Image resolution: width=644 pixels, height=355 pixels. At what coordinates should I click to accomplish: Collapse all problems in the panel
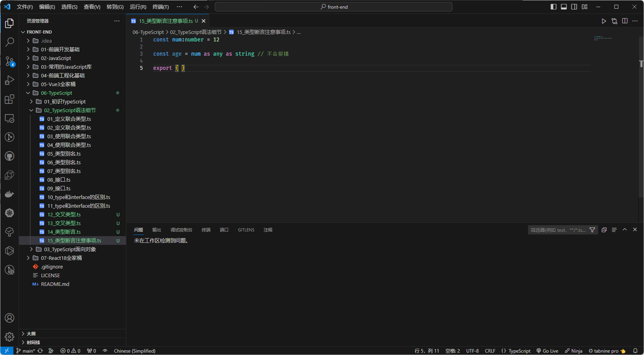click(604, 230)
